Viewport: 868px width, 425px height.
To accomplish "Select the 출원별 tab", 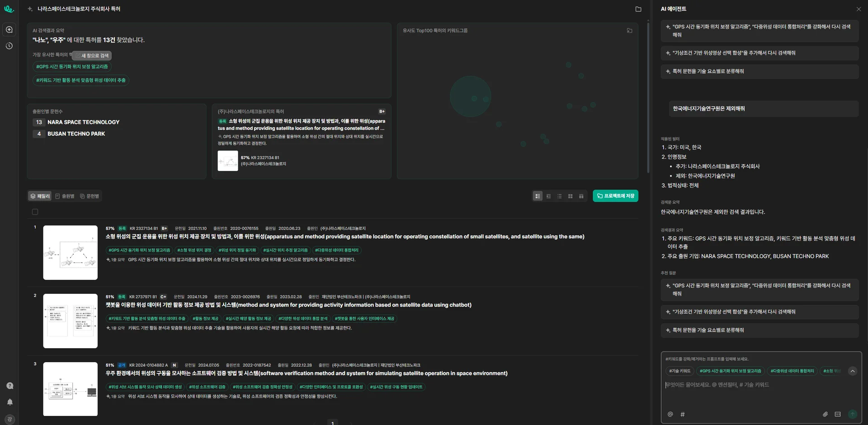I will coord(65,196).
